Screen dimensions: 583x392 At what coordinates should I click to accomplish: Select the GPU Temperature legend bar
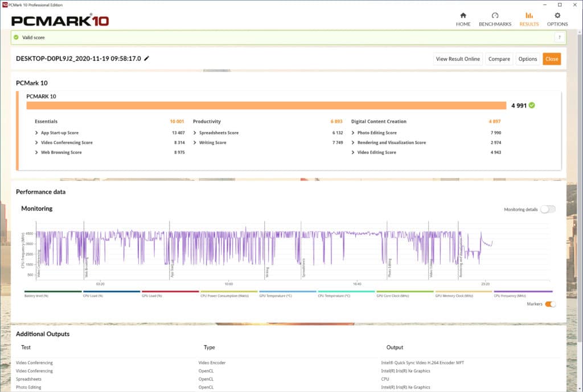pyautogui.click(x=288, y=292)
